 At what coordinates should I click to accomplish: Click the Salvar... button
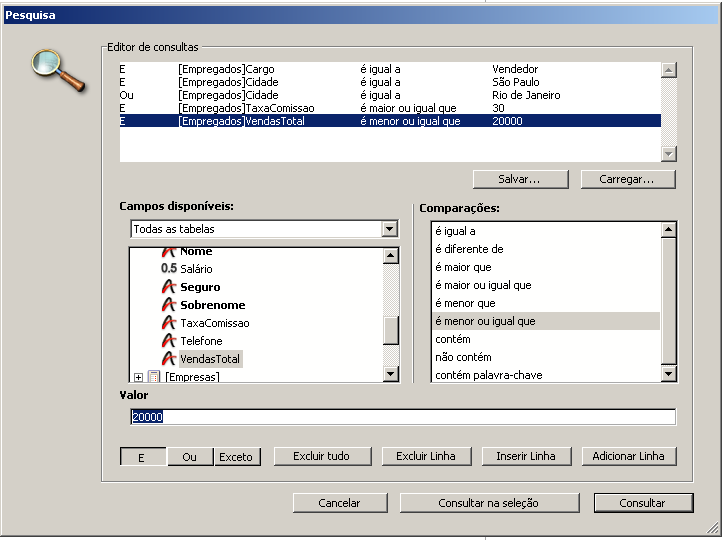519,180
